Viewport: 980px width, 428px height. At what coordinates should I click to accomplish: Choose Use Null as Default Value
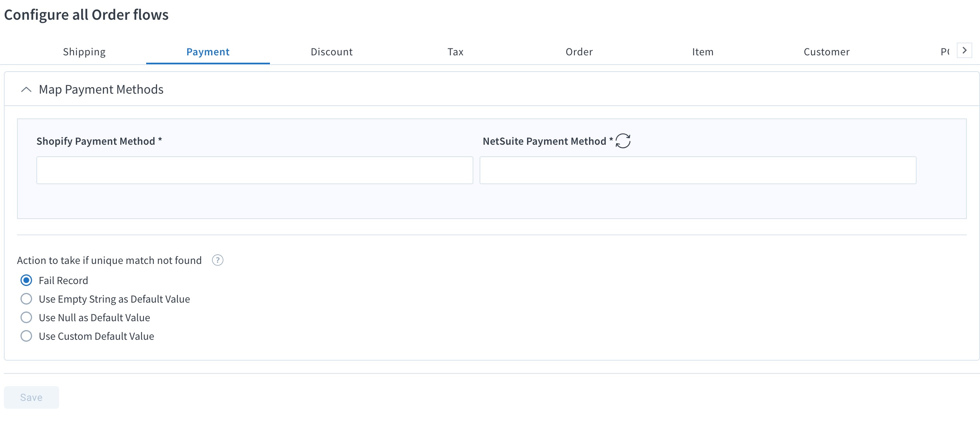coord(26,317)
